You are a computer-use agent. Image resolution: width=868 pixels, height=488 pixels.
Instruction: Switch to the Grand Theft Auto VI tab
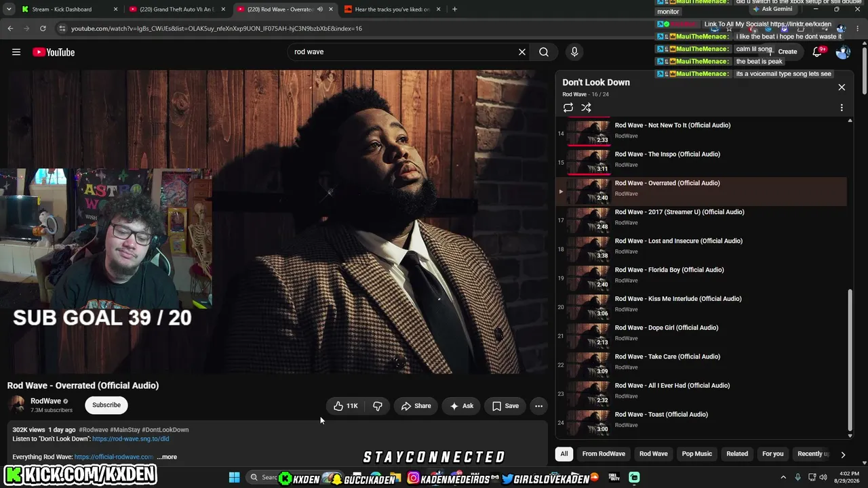[178, 9]
